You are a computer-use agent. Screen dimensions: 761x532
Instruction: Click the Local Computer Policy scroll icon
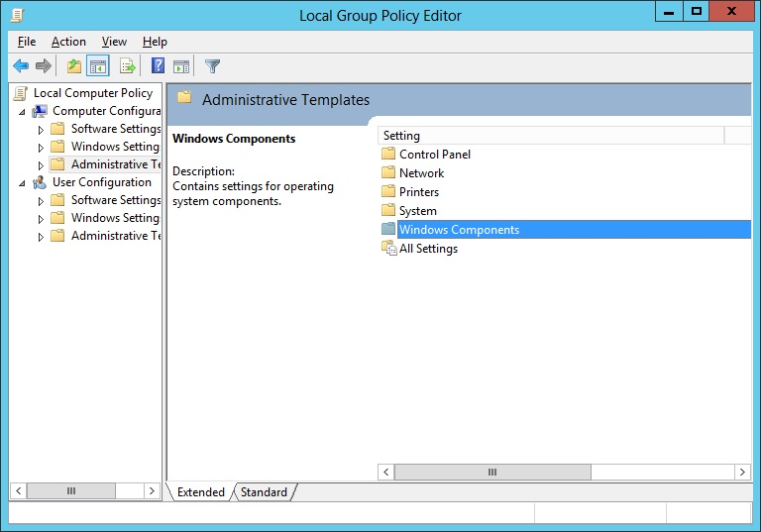(x=21, y=93)
